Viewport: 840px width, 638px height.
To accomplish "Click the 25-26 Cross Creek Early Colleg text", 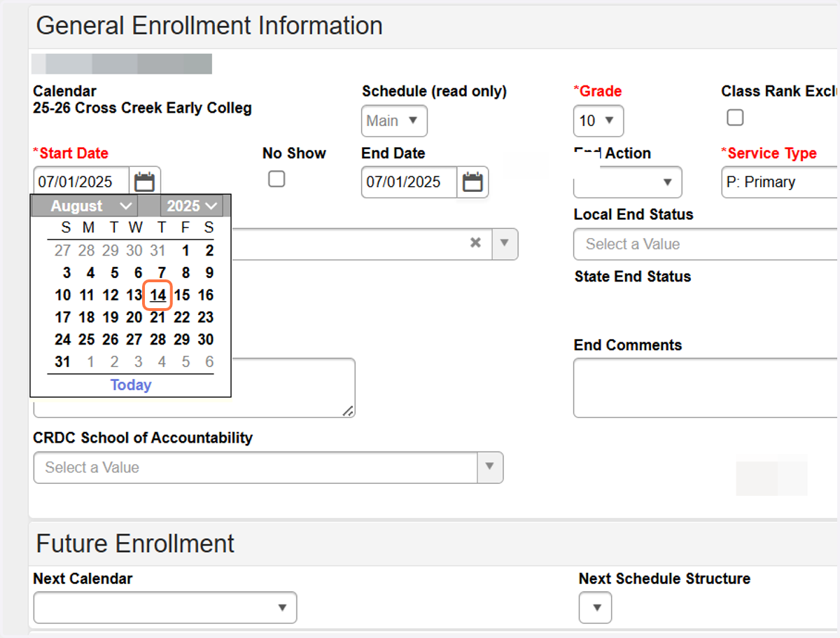I will click(142, 109).
